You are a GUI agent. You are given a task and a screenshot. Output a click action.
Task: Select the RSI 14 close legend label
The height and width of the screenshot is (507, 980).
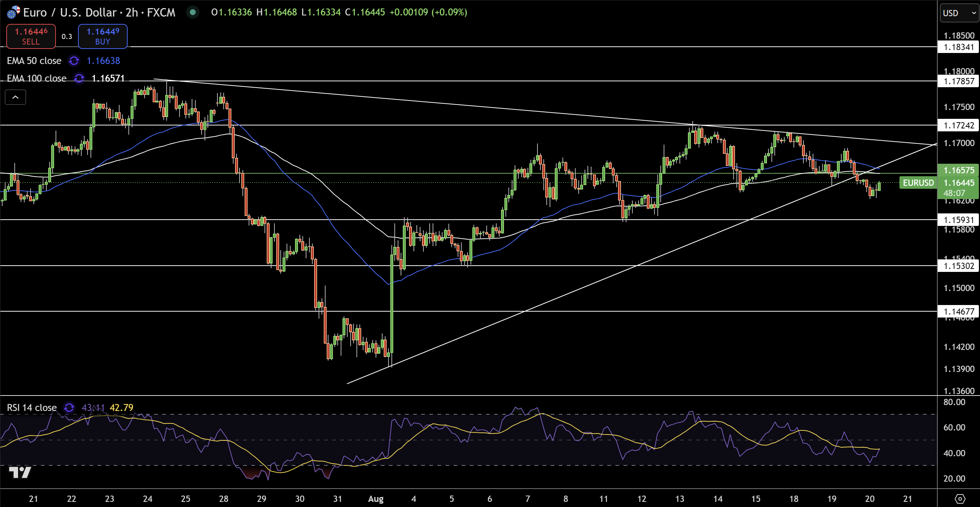coord(32,408)
